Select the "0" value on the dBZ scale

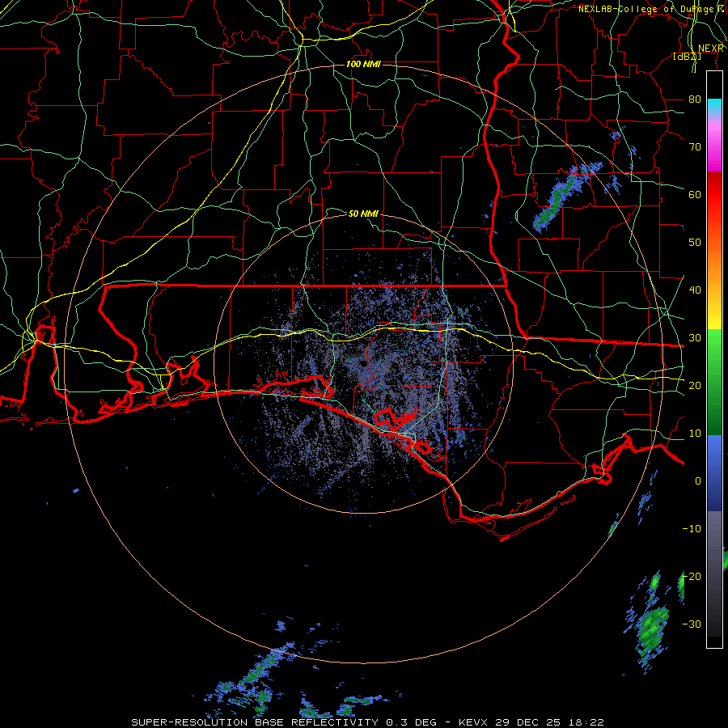pos(698,481)
